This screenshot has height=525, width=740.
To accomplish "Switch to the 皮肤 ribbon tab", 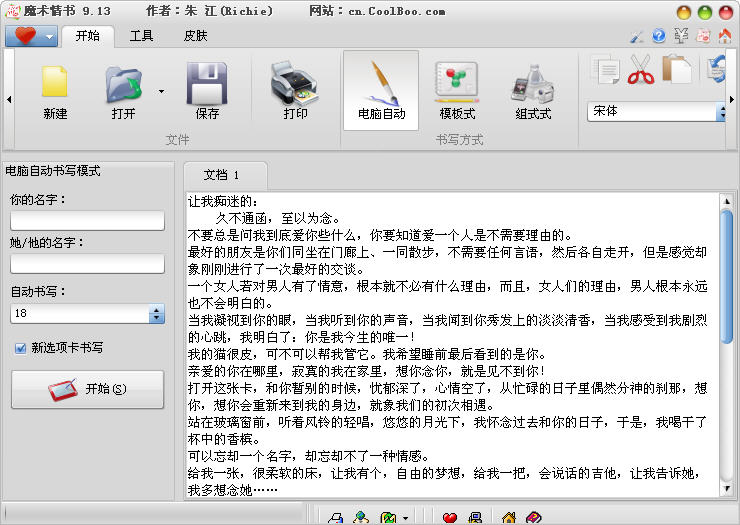I will coord(196,36).
